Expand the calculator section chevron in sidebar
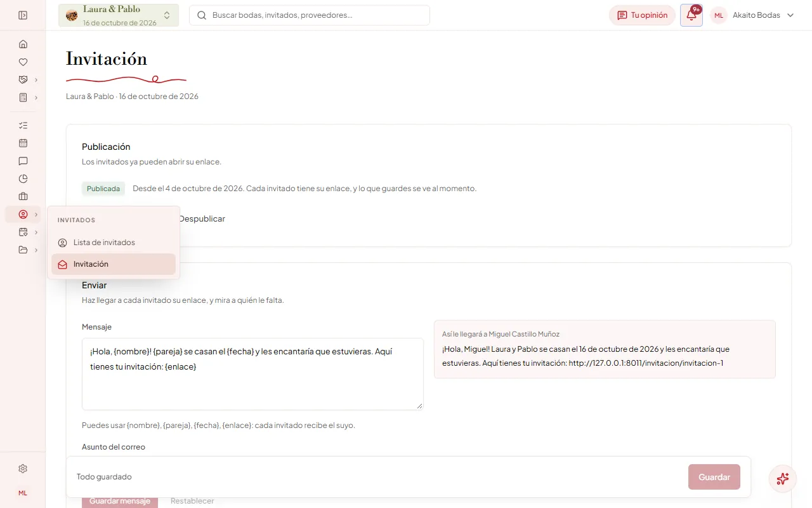Viewport: 812px width, 508px height. 36,97
